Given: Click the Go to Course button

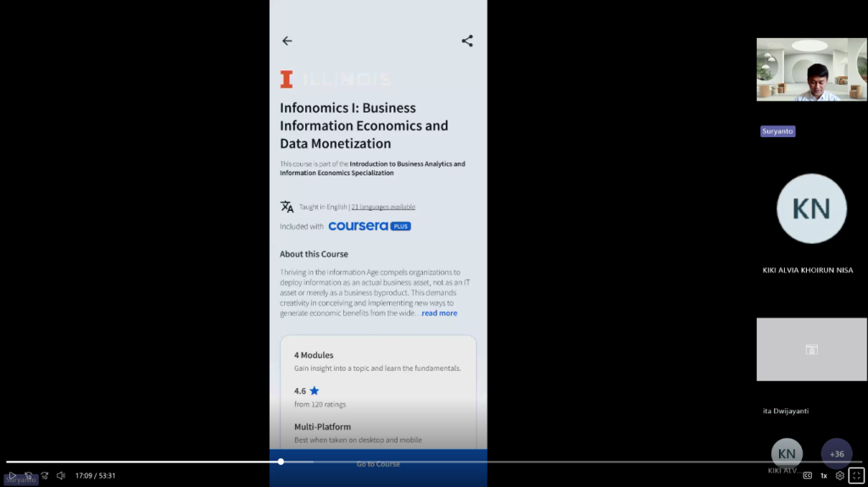Looking at the screenshot, I should click(378, 464).
